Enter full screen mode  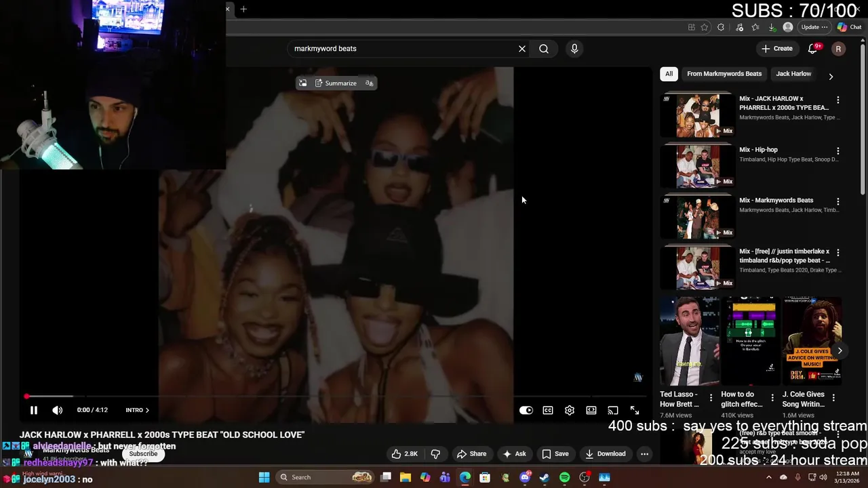click(635, 410)
